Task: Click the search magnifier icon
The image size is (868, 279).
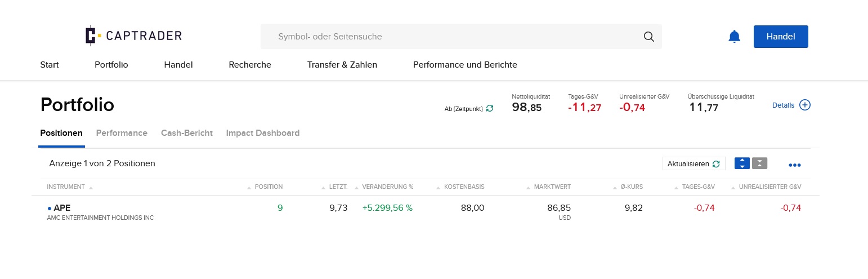Action: coord(648,37)
